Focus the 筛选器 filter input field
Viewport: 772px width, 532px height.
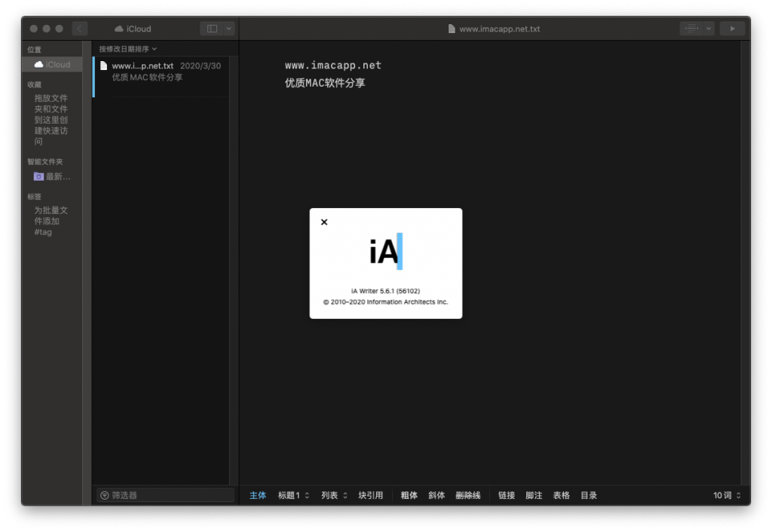point(165,495)
